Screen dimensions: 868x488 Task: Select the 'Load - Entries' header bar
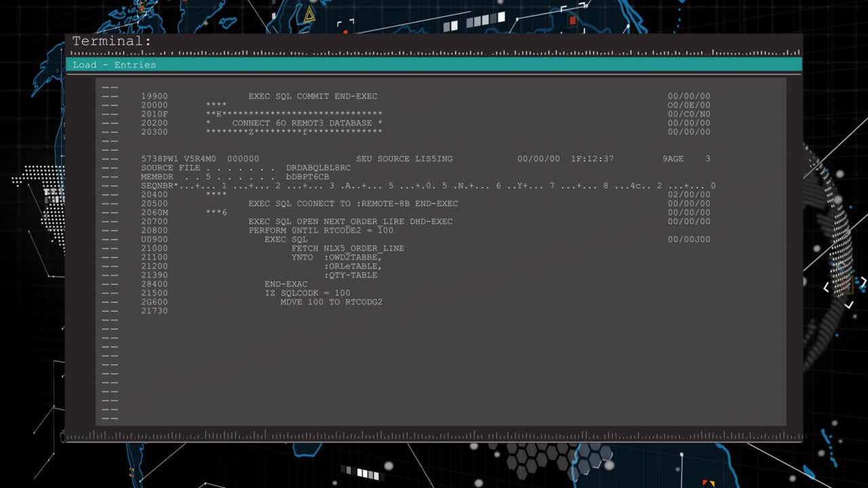click(x=434, y=64)
